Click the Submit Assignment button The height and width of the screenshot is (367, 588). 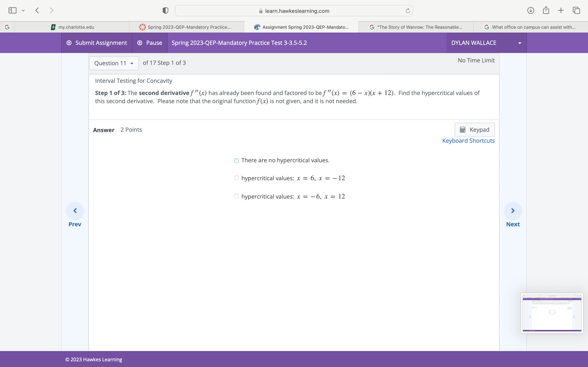coord(97,43)
